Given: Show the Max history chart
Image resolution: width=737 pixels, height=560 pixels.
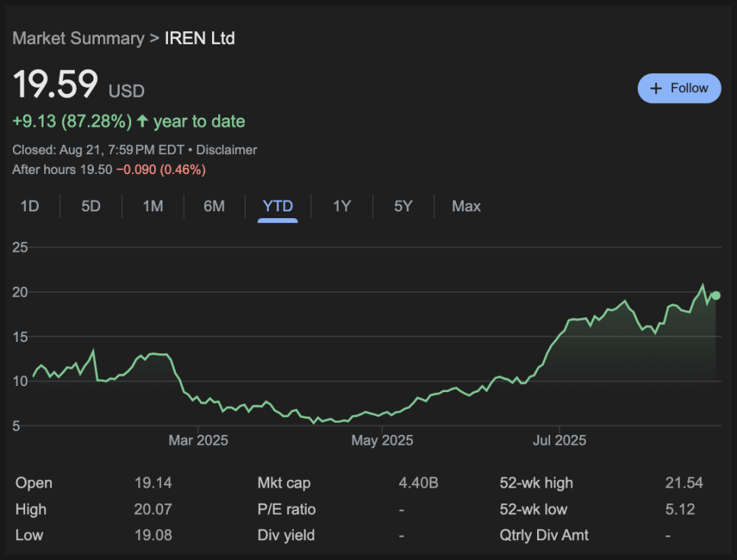Looking at the screenshot, I should point(466,206).
